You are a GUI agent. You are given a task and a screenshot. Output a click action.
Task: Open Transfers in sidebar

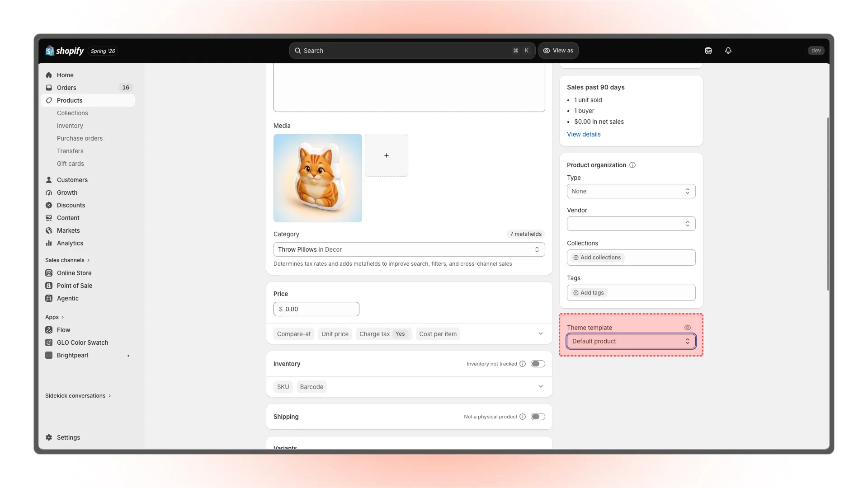click(x=70, y=151)
